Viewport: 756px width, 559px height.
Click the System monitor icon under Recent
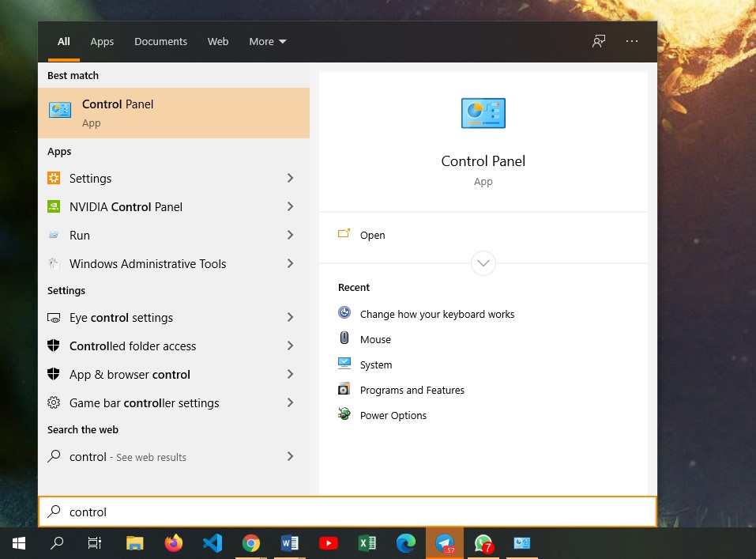[x=344, y=363]
